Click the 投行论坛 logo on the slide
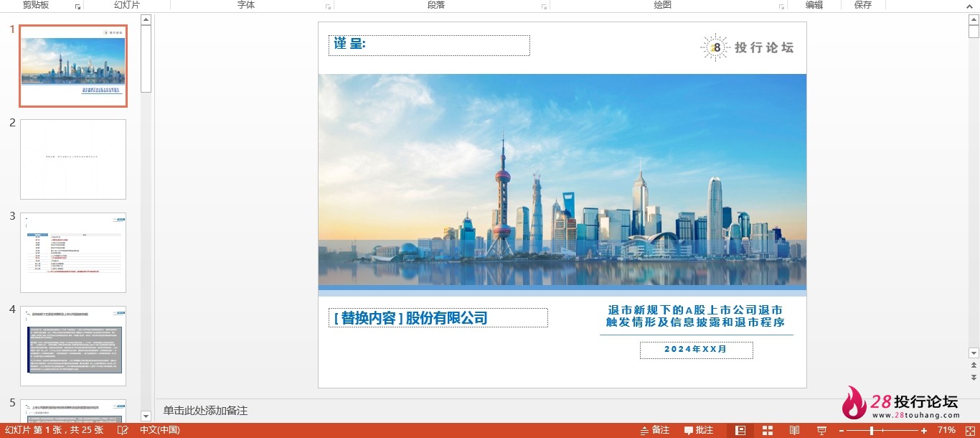The width and height of the screenshot is (980, 438). [747, 47]
